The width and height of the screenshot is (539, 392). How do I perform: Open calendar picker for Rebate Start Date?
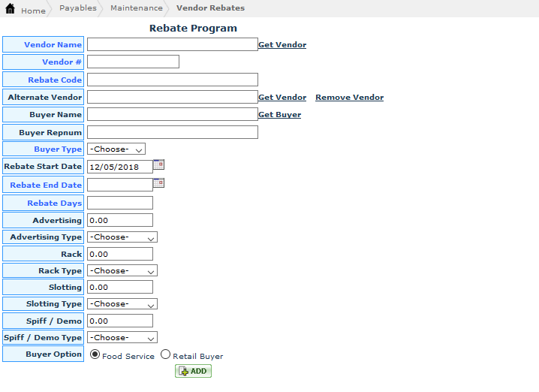[158, 164]
